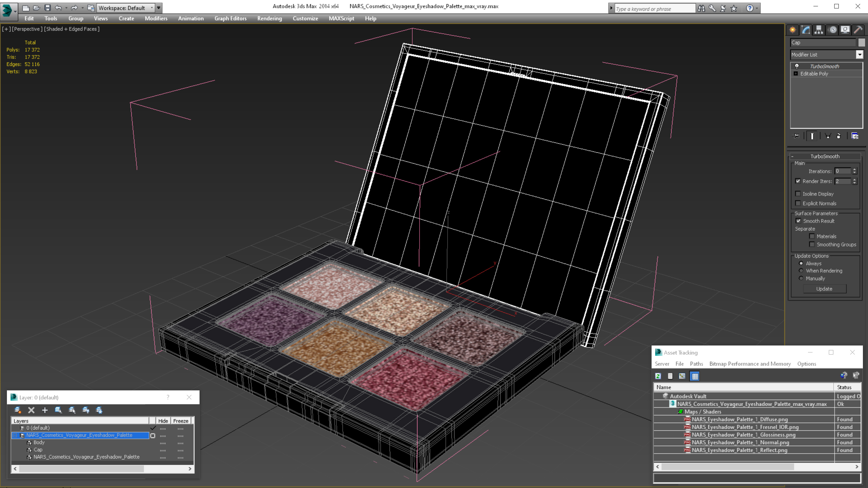Image resolution: width=868 pixels, height=488 pixels.
Task: Open the undo history dropdown arrow
Action: (x=66, y=8)
